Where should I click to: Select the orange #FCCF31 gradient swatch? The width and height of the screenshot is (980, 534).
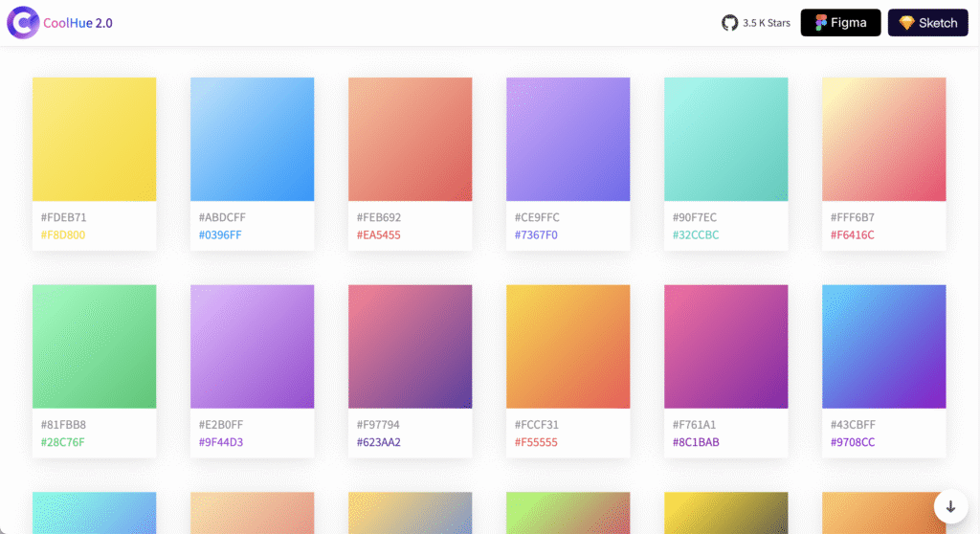pos(568,346)
